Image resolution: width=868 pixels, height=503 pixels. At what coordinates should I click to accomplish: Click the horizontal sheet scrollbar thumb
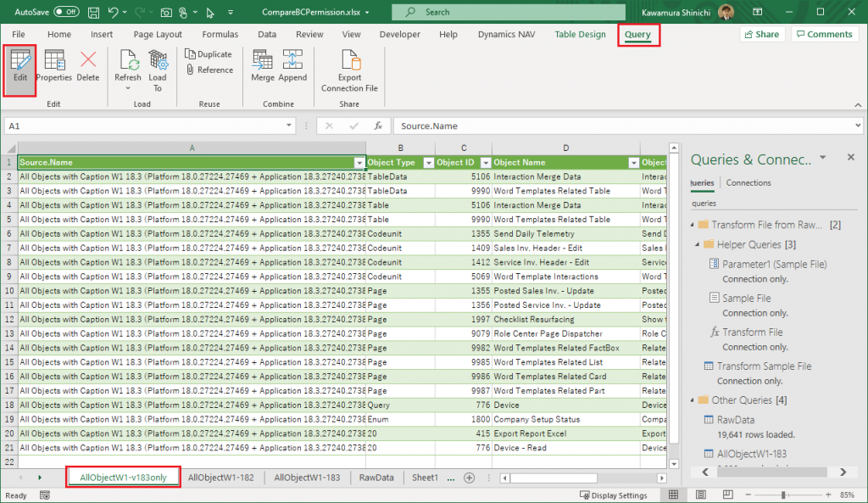pos(554,478)
